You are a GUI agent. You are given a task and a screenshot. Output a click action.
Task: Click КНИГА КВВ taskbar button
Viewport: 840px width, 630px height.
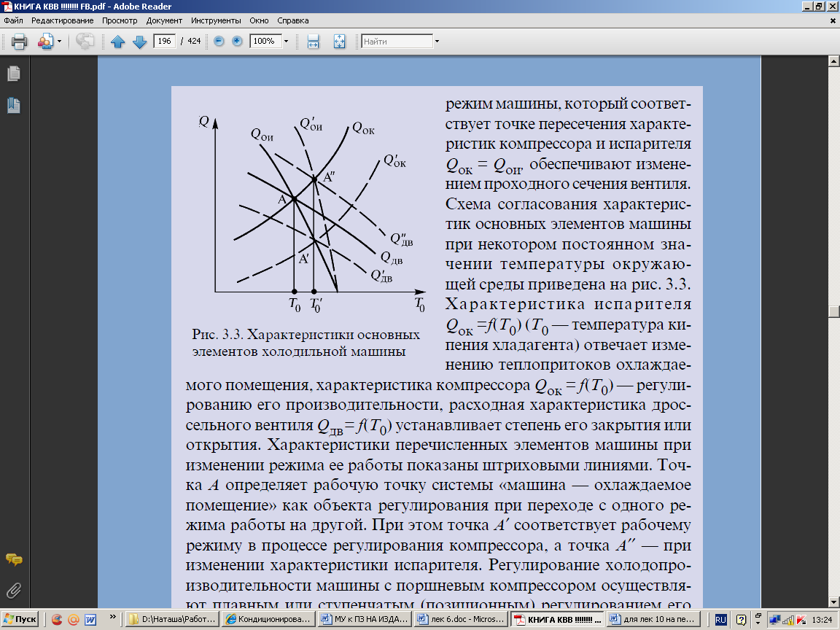click(x=556, y=619)
